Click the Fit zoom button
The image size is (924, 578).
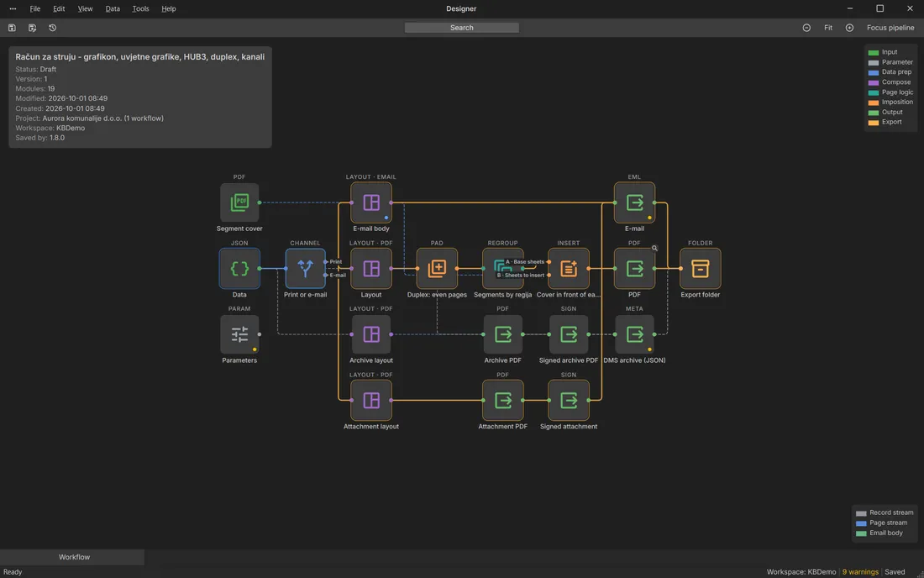(x=828, y=28)
